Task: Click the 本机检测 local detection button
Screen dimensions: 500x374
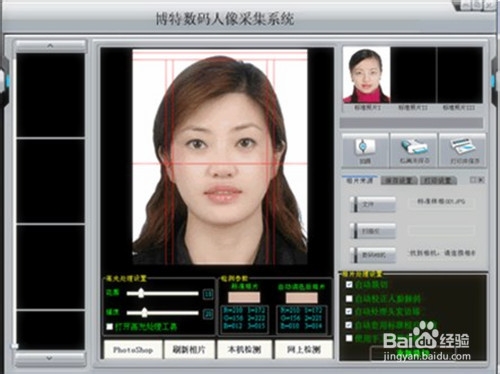Action: [x=244, y=350]
